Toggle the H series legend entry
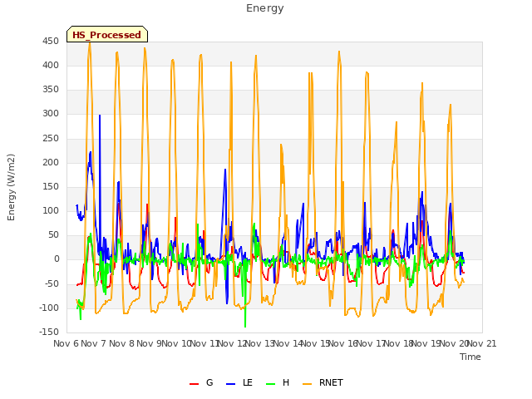532x399 pixels. (278, 382)
